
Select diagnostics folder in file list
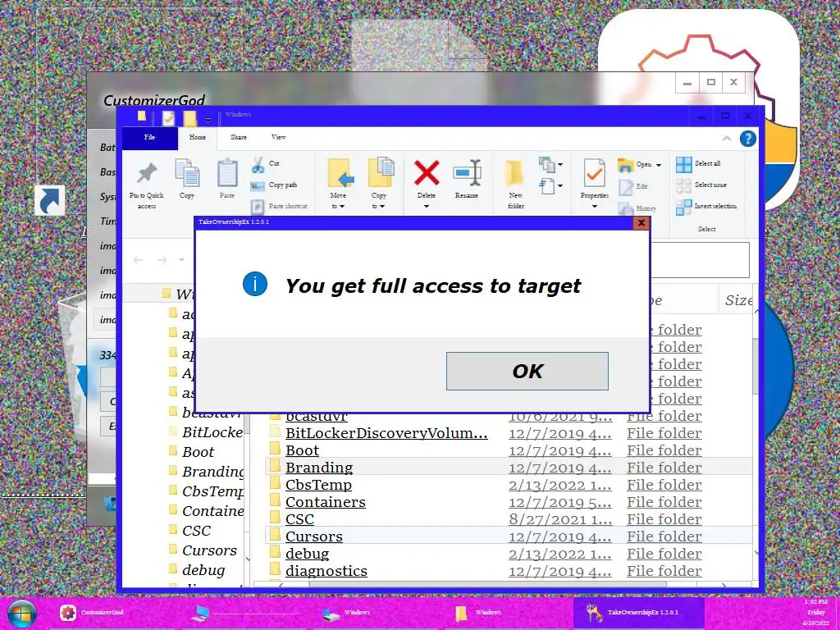pos(326,571)
